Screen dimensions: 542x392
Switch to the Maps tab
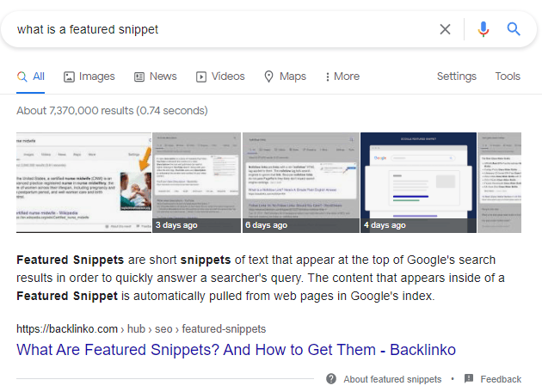point(285,77)
